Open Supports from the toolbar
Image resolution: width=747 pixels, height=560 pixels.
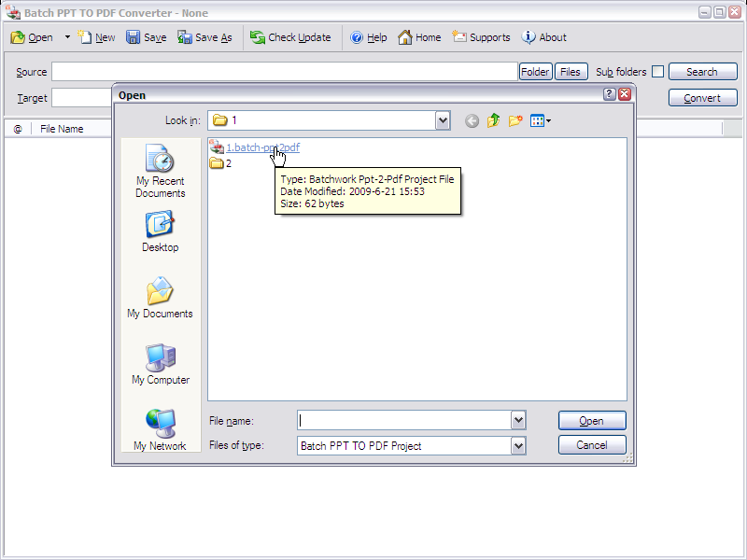[x=481, y=37]
